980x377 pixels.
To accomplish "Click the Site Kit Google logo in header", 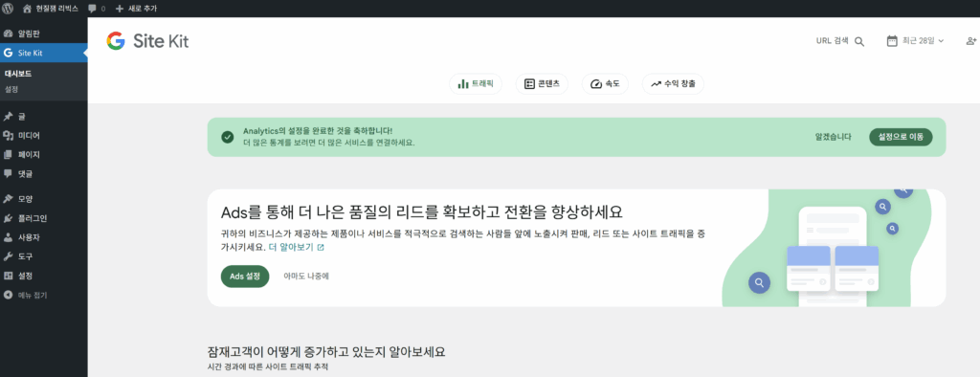I will 116,40.
